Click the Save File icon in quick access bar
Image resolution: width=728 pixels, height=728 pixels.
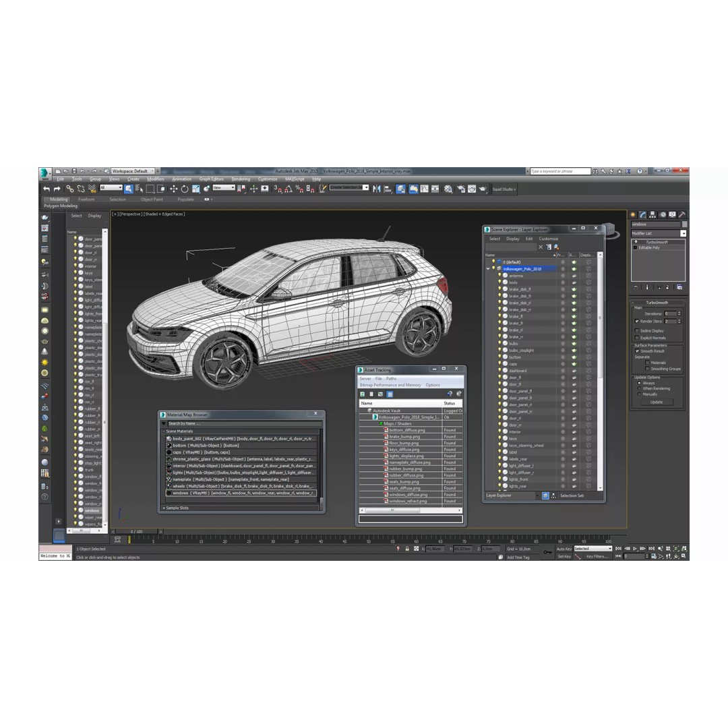coord(74,171)
